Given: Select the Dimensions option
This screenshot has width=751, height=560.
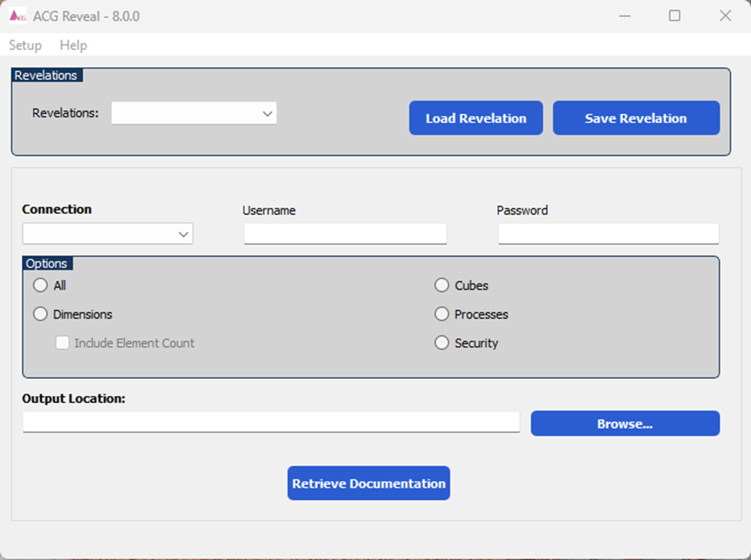Looking at the screenshot, I should [x=40, y=314].
